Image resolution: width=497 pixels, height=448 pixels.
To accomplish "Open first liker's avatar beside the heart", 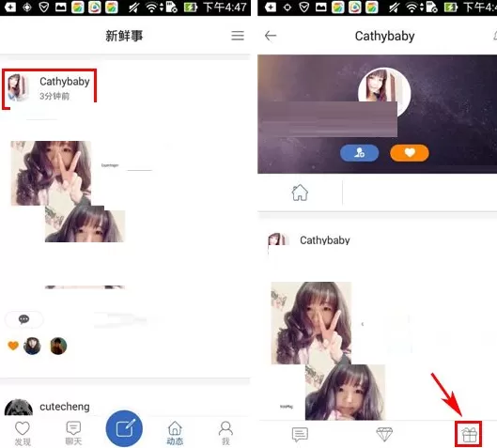I will (32, 346).
